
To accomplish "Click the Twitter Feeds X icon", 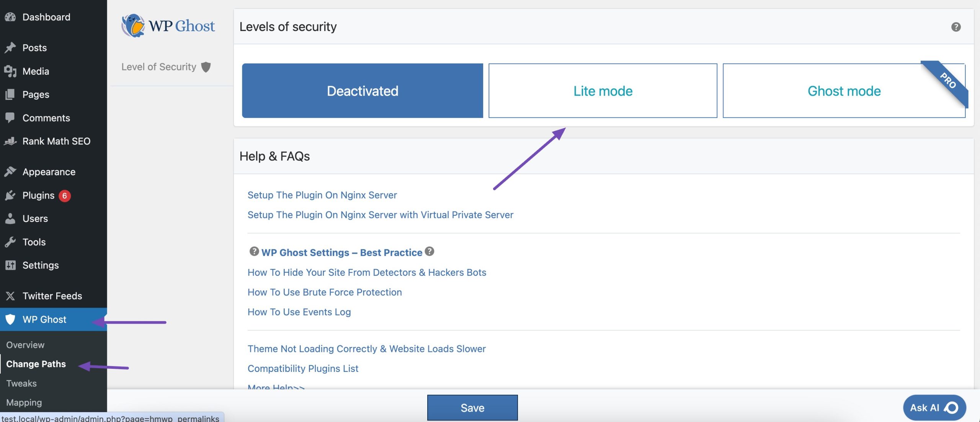I will 10,296.
